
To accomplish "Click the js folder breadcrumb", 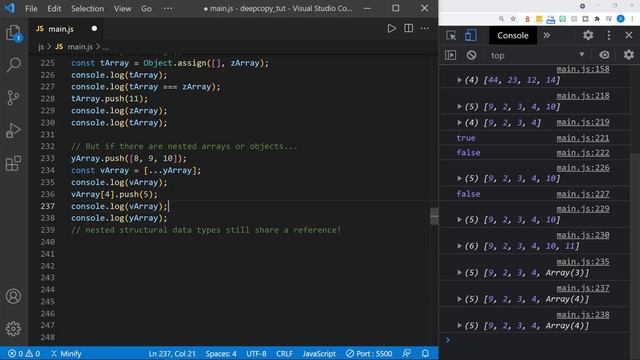I will (41, 47).
